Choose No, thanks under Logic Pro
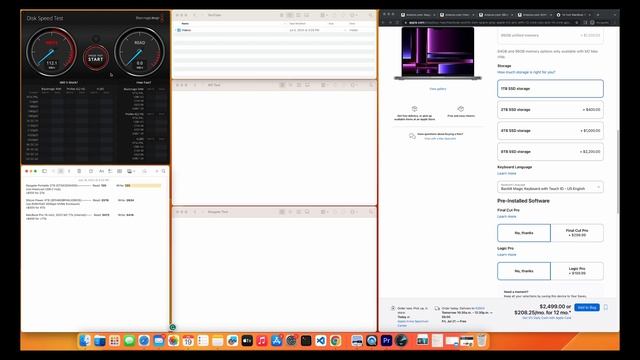Screen dimensions: 640x360 pos(524,271)
